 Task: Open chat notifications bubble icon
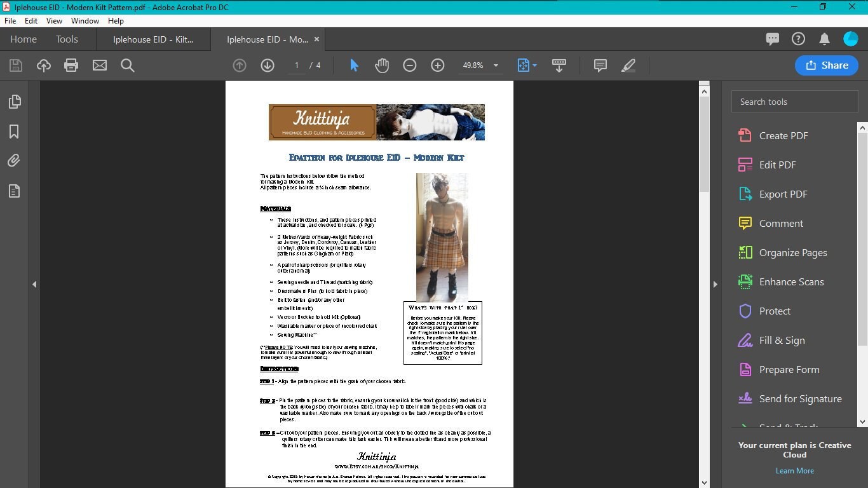pos(773,39)
